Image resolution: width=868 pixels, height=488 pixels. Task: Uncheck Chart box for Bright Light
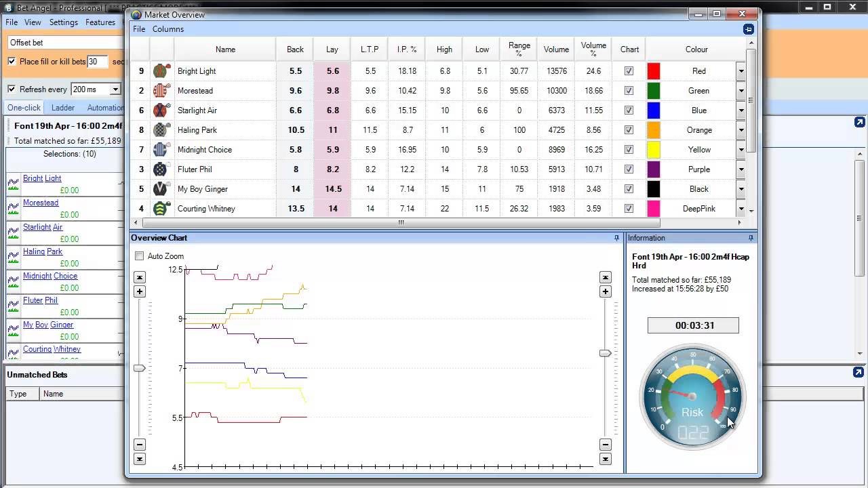(629, 70)
